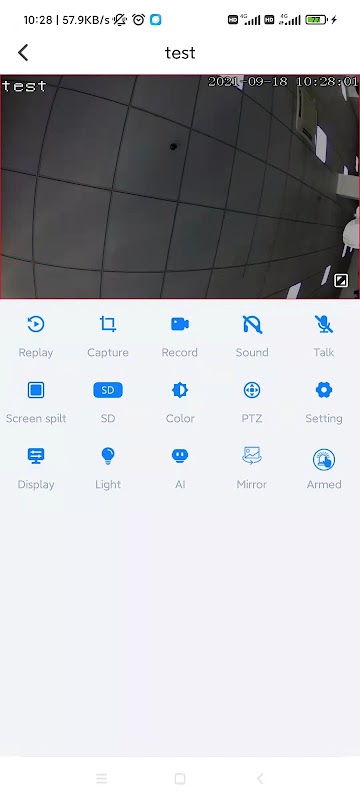
Task: Open the camera Setting gear
Action: (324, 390)
